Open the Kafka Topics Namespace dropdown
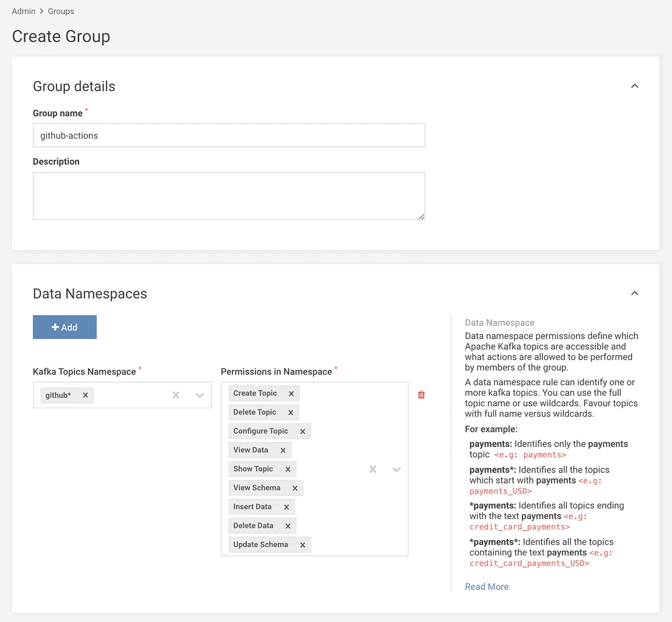 [199, 395]
